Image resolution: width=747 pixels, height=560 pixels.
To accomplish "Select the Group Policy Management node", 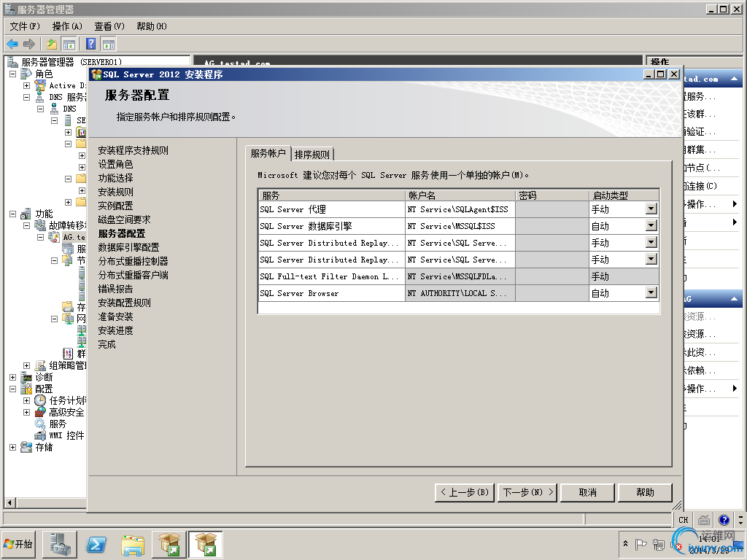I will [68, 365].
